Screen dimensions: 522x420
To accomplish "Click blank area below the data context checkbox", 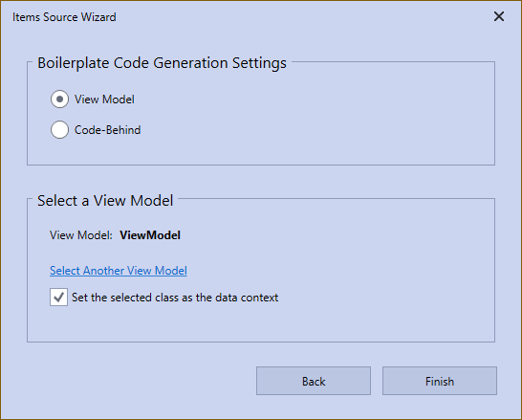I will 261,324.
